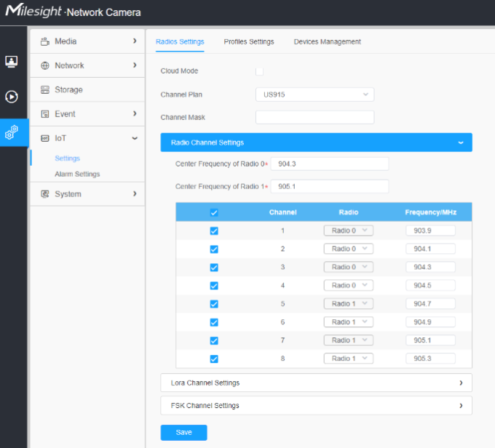This screenshot has width=495, height=448.
Task: Edit channel 5 frequency 904.7 field
Action: [431, 304]
